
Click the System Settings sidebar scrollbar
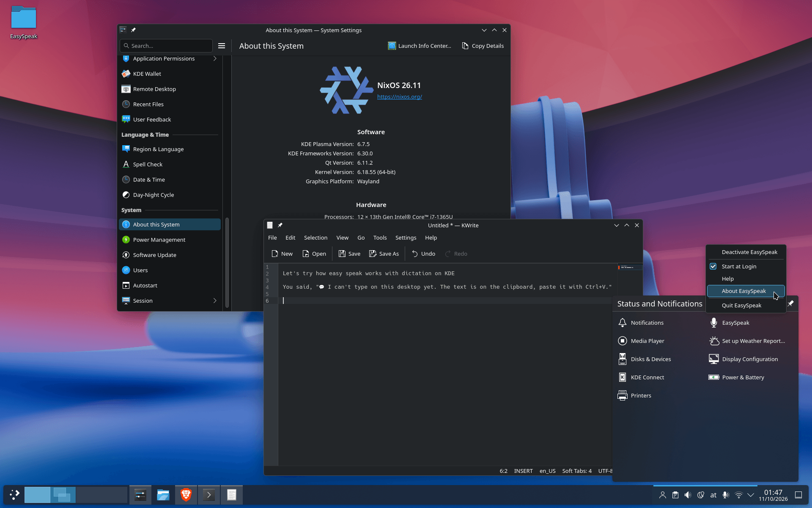[x=227, y=262]
